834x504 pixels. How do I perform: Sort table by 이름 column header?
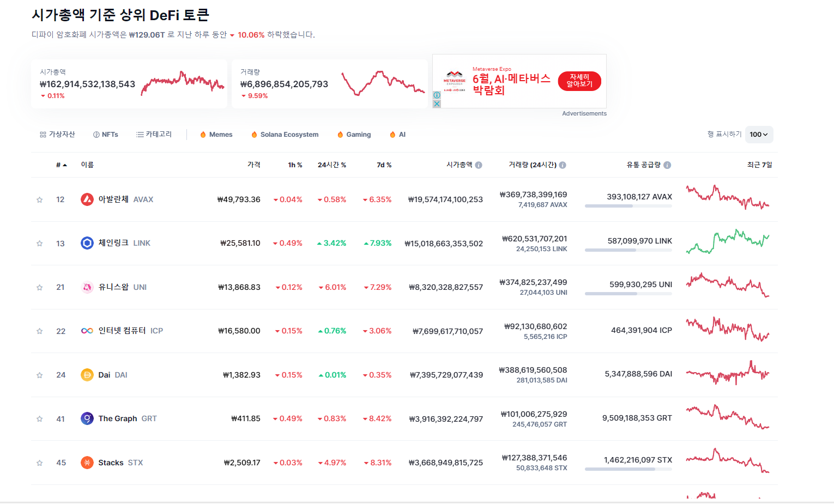(x=87, y=165)
